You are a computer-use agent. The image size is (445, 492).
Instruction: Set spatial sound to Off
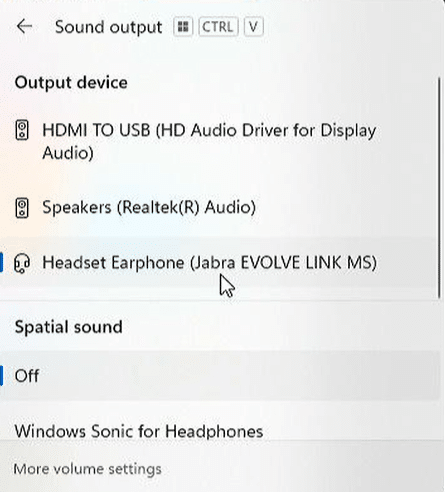tap(218, 375)
